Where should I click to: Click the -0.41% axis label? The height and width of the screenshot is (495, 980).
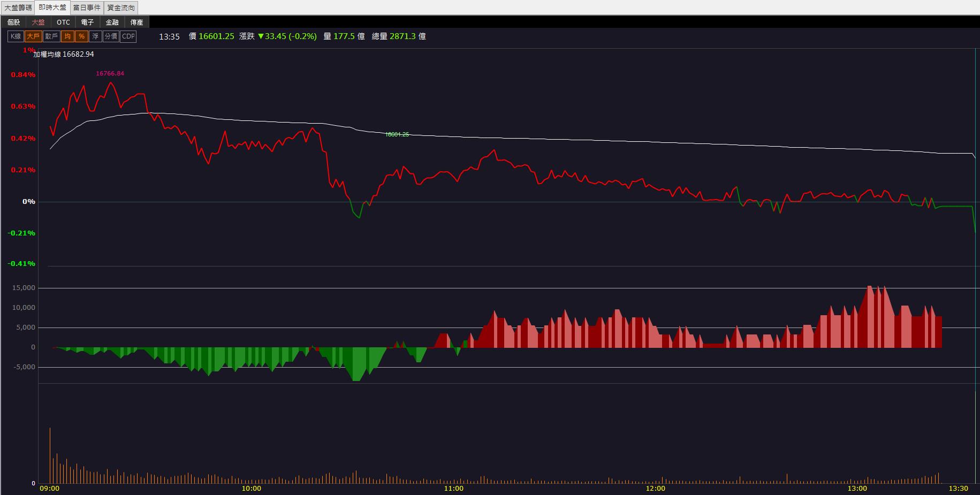(x=21, y=264)
